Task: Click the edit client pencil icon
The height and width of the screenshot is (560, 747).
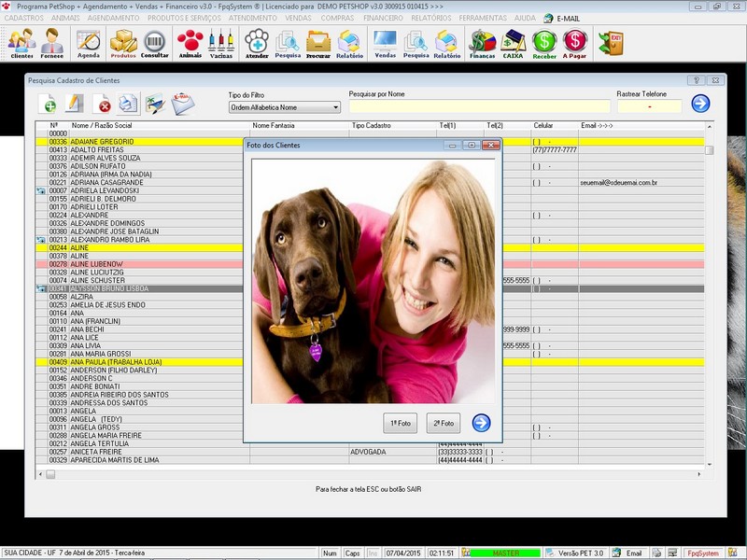Action: tap(75, 104)
